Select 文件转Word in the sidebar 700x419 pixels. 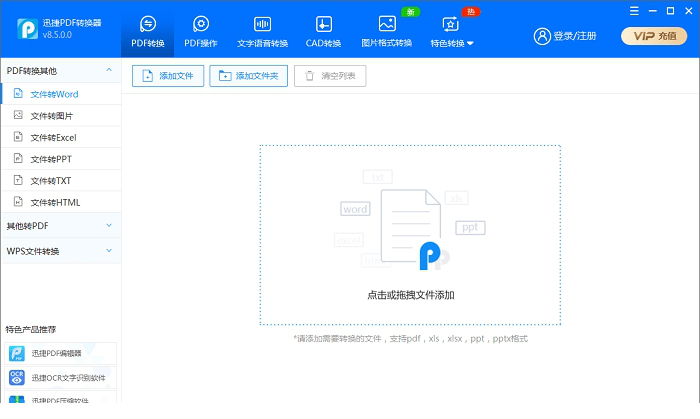point(61,94)
